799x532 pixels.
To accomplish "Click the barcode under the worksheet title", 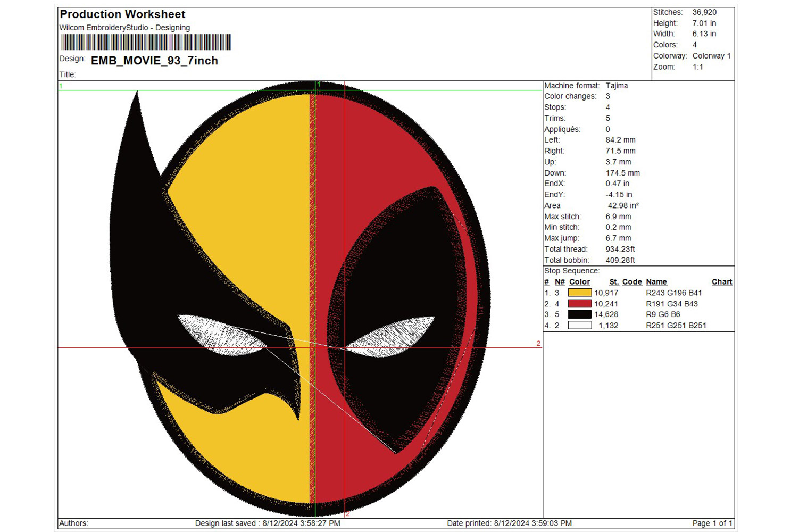I will (146, 43).
